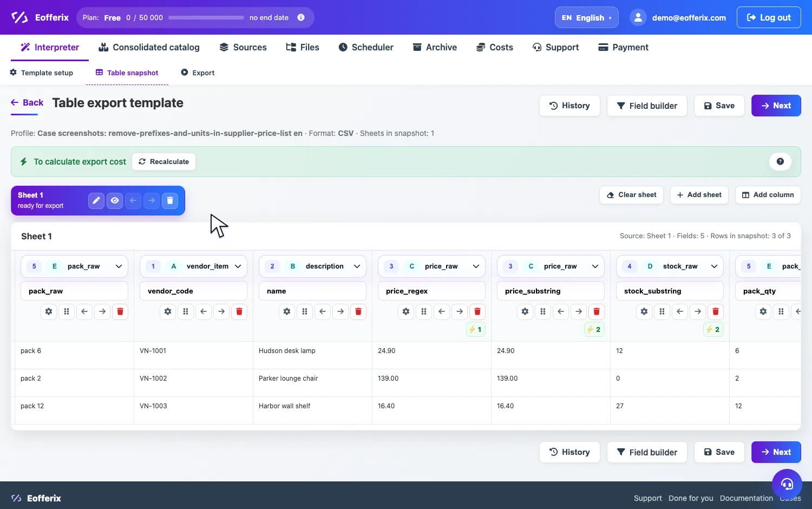The height and width of the screenshot is (509, 812).
Task: Delete Sheet 1 using trash icon
Action: [170, 200]
